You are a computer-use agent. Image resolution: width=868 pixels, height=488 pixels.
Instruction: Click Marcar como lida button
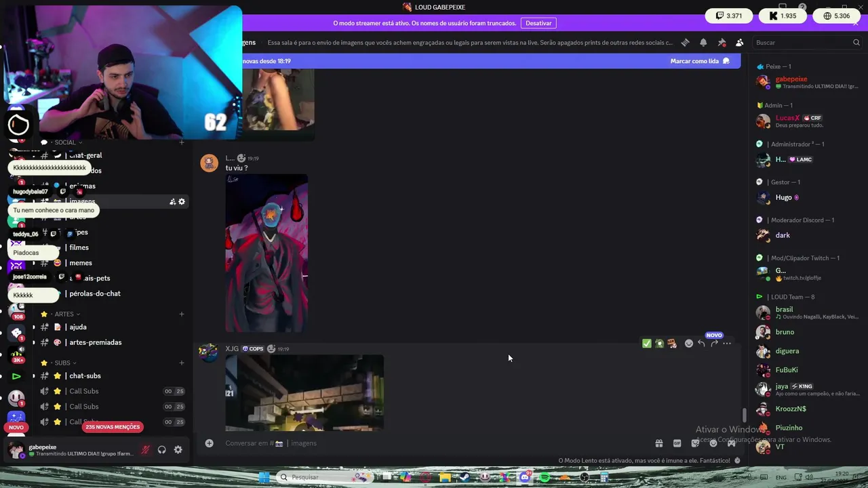700,61
